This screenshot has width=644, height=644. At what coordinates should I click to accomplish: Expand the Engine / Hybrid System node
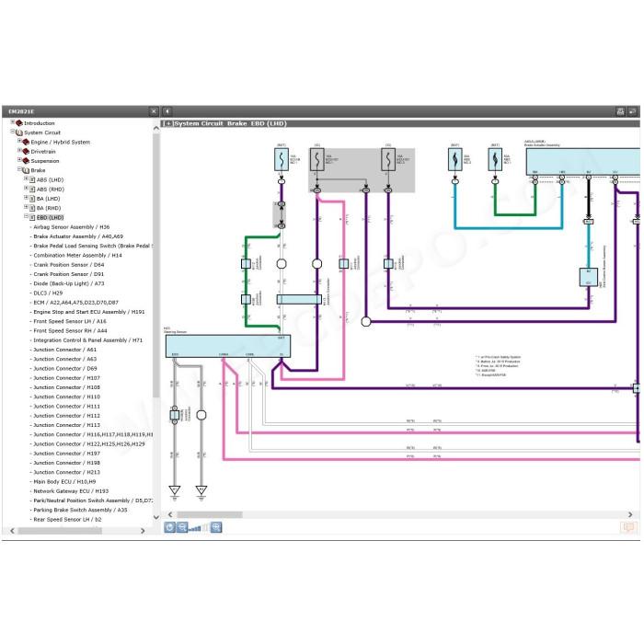click(19, 141)
